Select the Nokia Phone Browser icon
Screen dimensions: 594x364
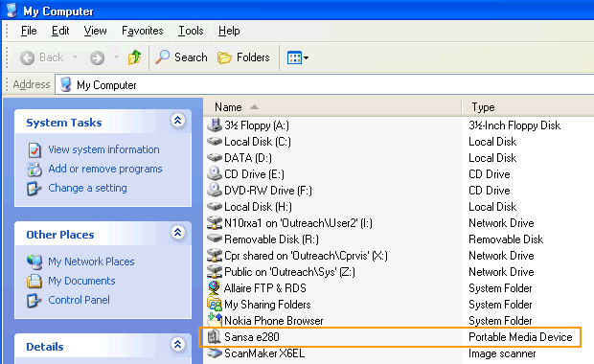[214, 321]
